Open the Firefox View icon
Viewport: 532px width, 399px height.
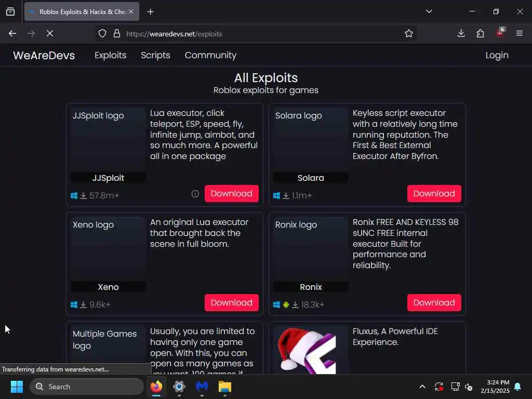point(10,12)
